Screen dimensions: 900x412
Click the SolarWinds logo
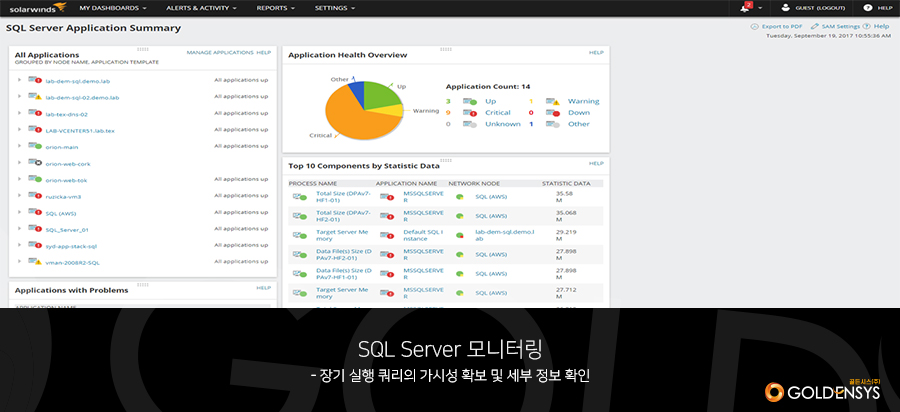point(38,8)
